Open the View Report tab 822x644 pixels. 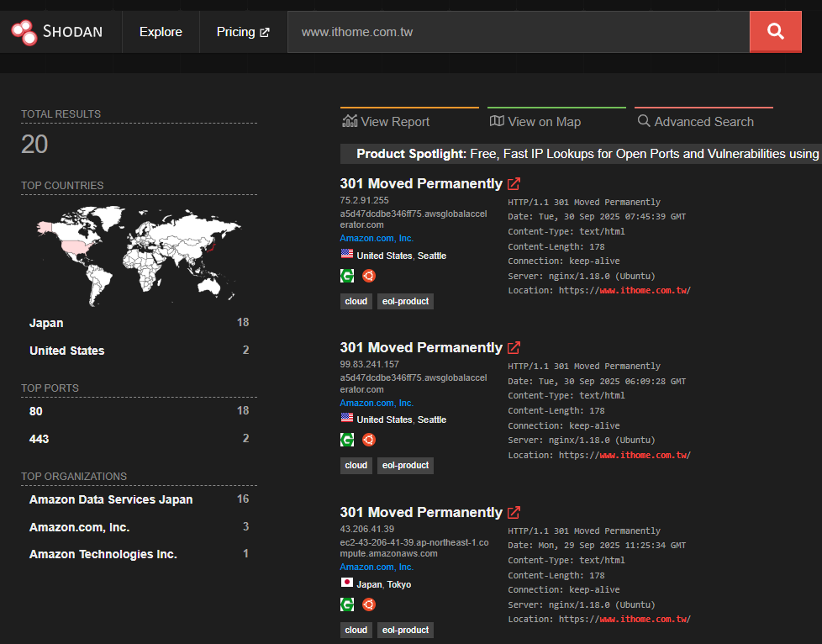[x=387, y=122]
